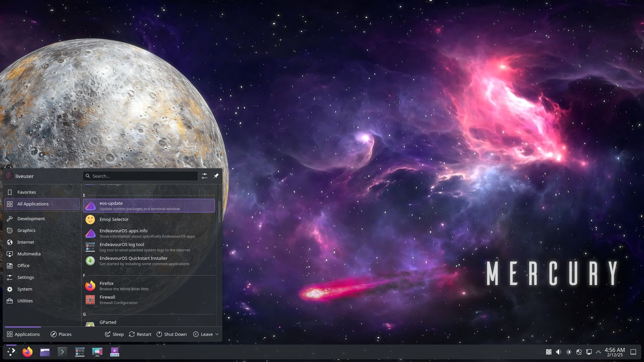The width and height of the screenshot is (644, 362).
Task: Launch Firefox from the taskbar
Action: 28,352
